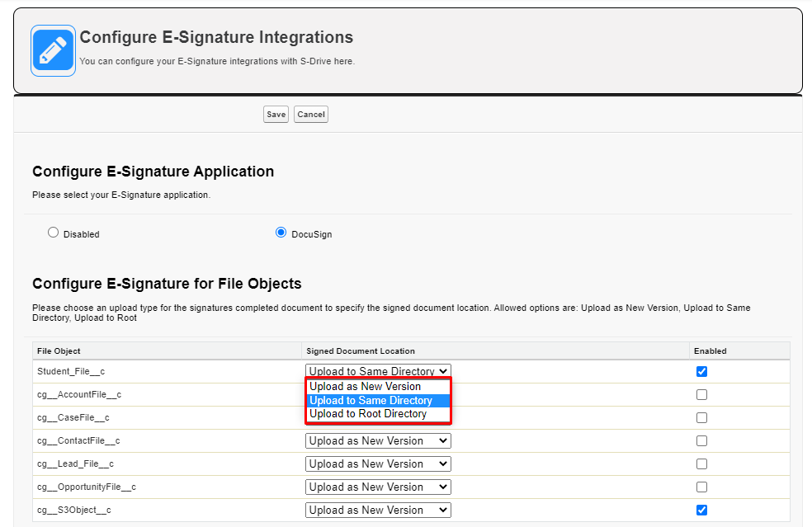Select the DocuSign radio button
This screenshot has width=812, height=527.
click(x=281, y=233)
